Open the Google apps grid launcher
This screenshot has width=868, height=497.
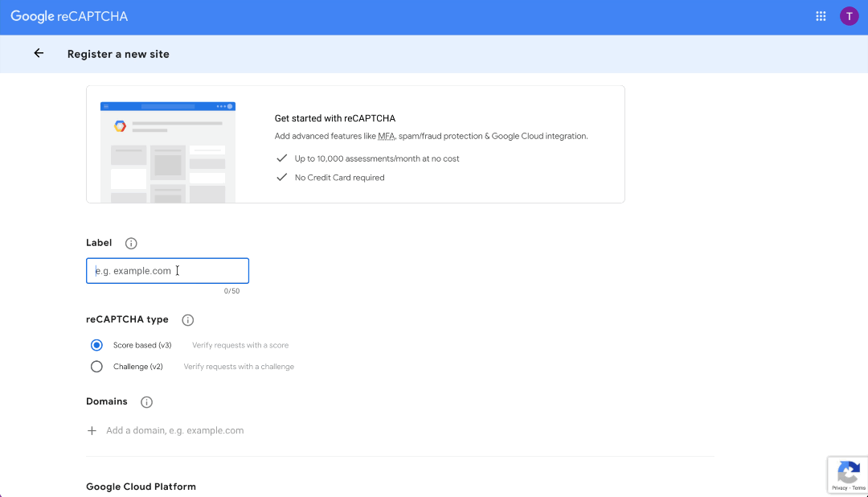pyautogui.click(x=821, y=15)
